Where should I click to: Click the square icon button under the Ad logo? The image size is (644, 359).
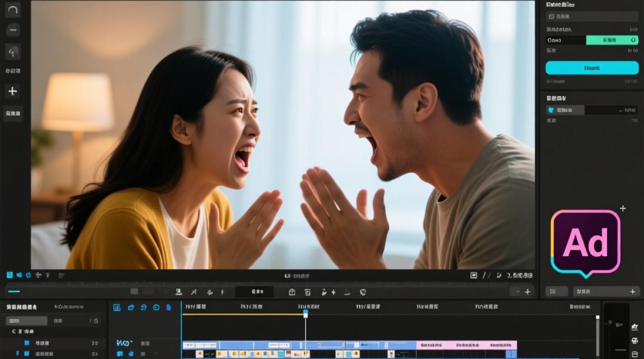557,292
